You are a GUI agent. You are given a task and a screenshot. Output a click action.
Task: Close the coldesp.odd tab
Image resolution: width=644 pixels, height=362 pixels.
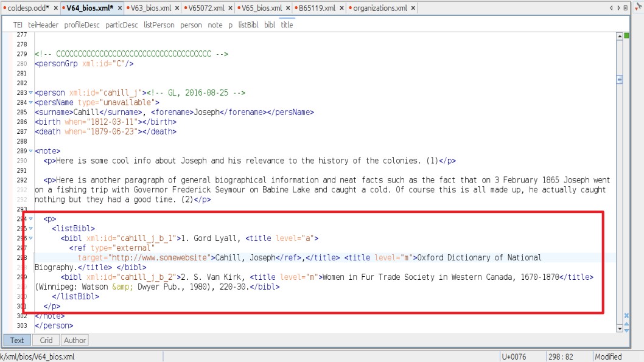pyautogui.click(x=56, y=9)
